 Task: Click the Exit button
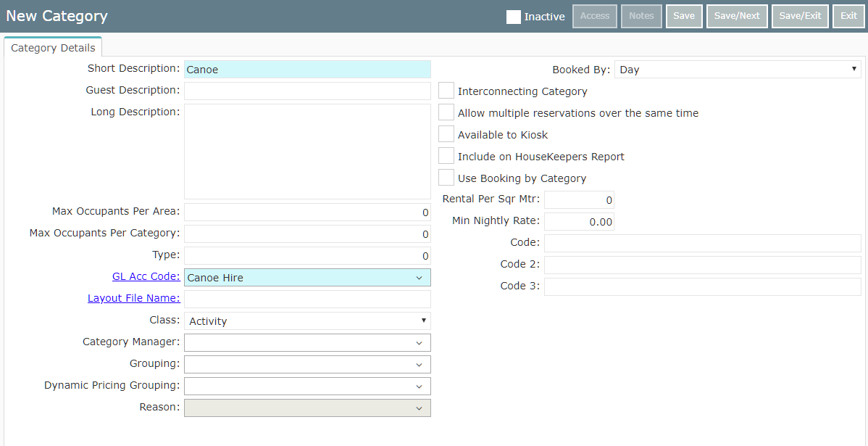pos(848,16)
